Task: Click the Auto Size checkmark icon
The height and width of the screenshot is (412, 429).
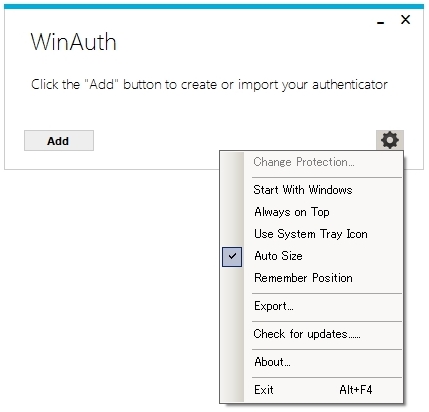Action: [232, 256]
